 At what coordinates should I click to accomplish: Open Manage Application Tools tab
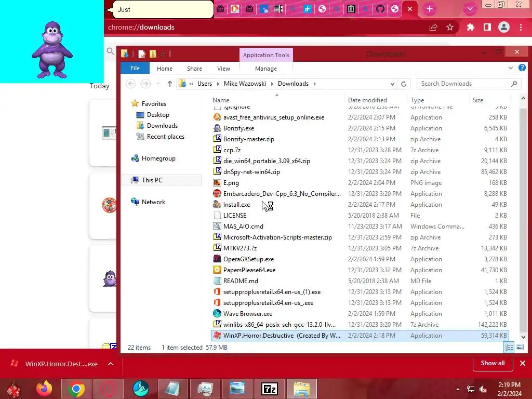click(266, 69)
